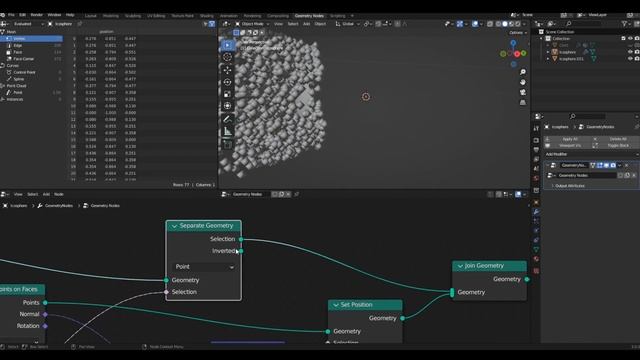Image resolution: width=640 pixels, height=360 pixels.
Task: Toggle Icosphere visibility eye in outliner
Action: [x=630, y=52]
